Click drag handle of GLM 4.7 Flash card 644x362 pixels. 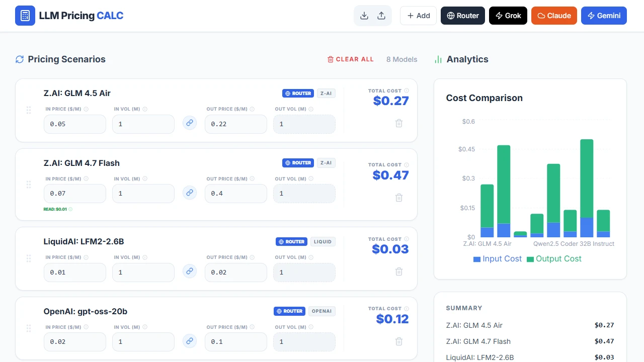29,185
